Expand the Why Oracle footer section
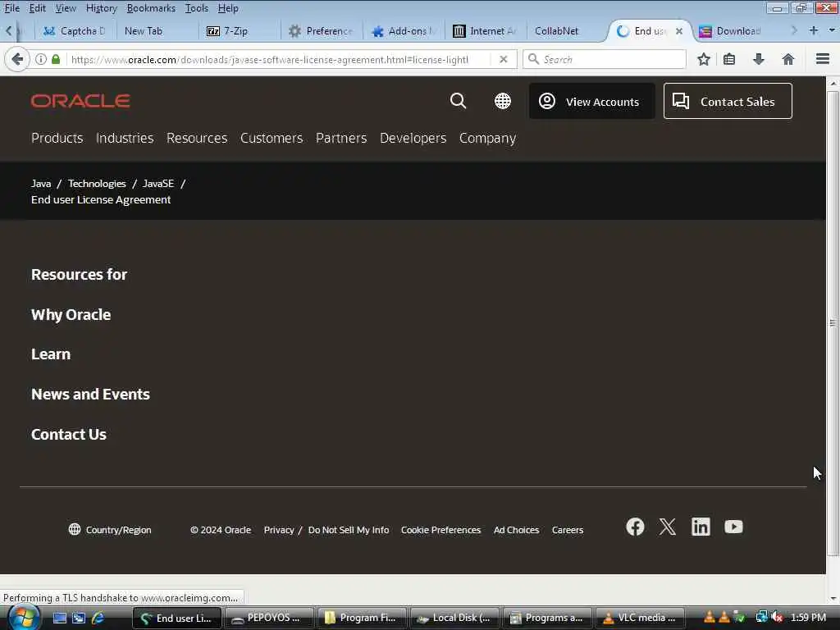Image resolution: width=840 pixels, height=630 pixels. pos(71,314)
